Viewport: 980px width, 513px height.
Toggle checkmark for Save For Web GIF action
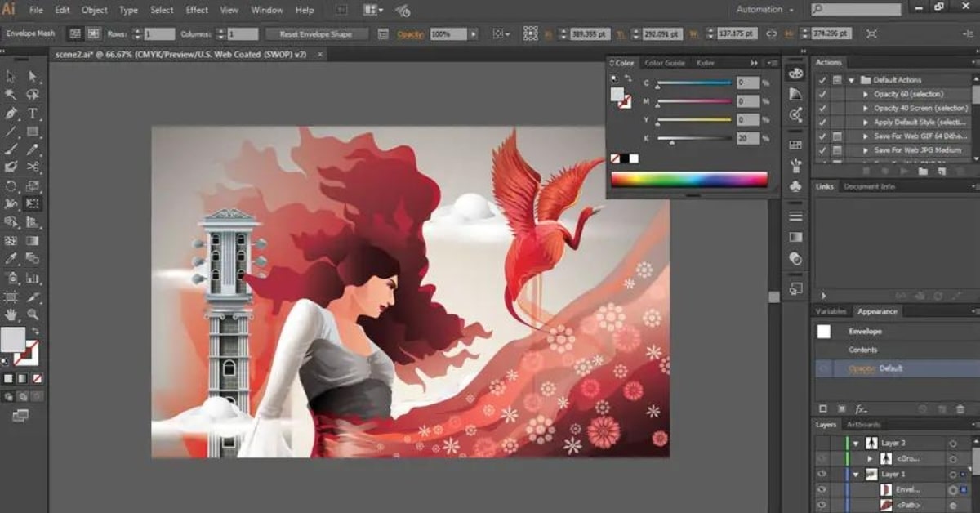822,136
